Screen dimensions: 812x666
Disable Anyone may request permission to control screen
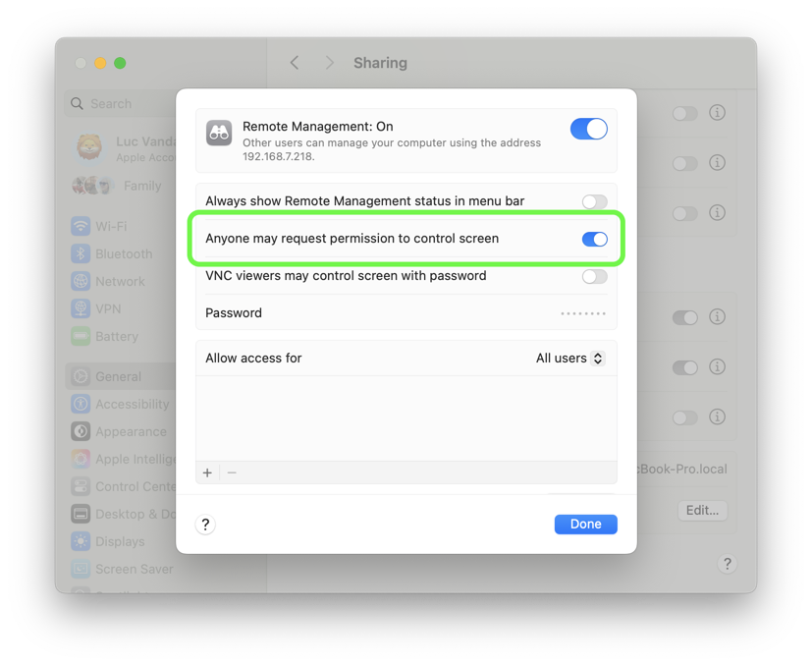pyautogui.click(x=594, y=239)
